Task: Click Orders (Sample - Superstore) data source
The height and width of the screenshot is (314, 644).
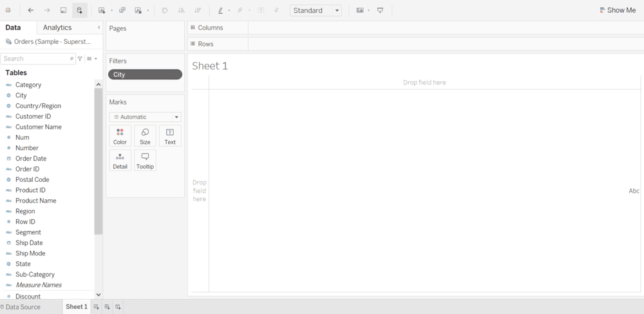Action: point(53,41)
